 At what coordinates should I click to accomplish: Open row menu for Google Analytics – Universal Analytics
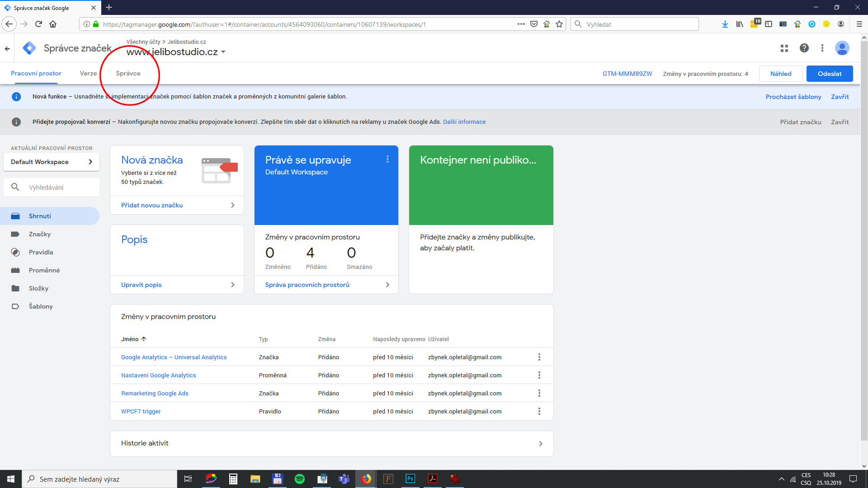click(x=539, y=357)
